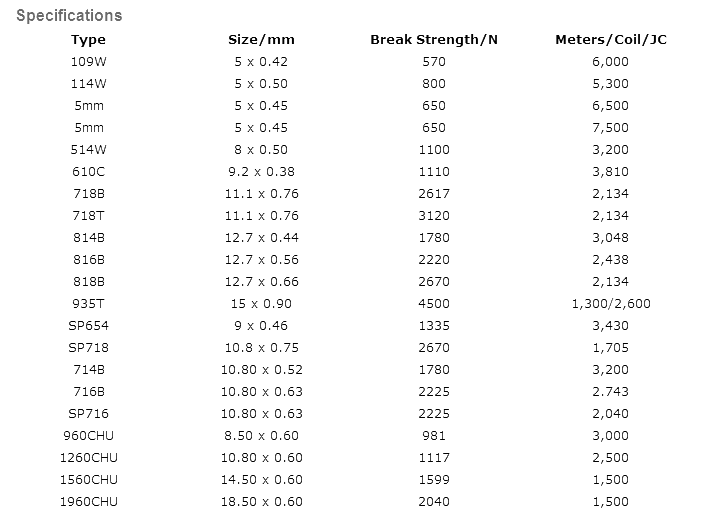Select the 1,300/2,600 meters value
Viewport: 709px width, 515px height.
click(611, 304)
